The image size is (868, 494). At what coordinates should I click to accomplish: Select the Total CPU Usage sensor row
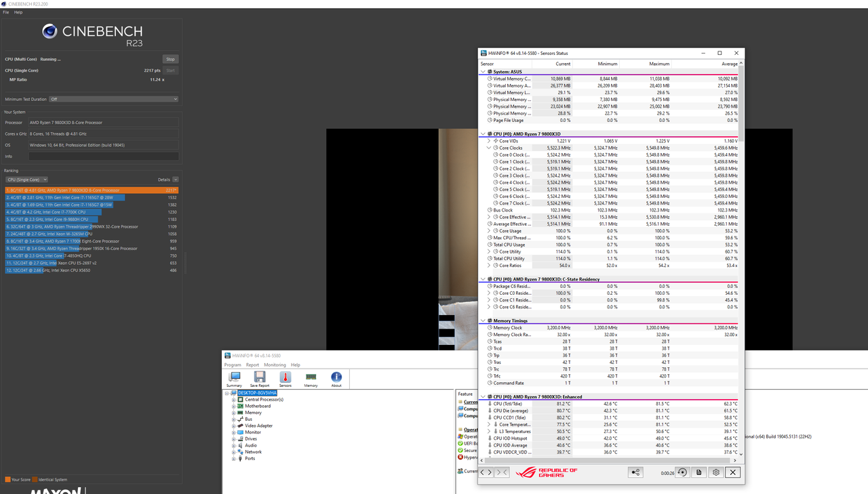(609, 245)
